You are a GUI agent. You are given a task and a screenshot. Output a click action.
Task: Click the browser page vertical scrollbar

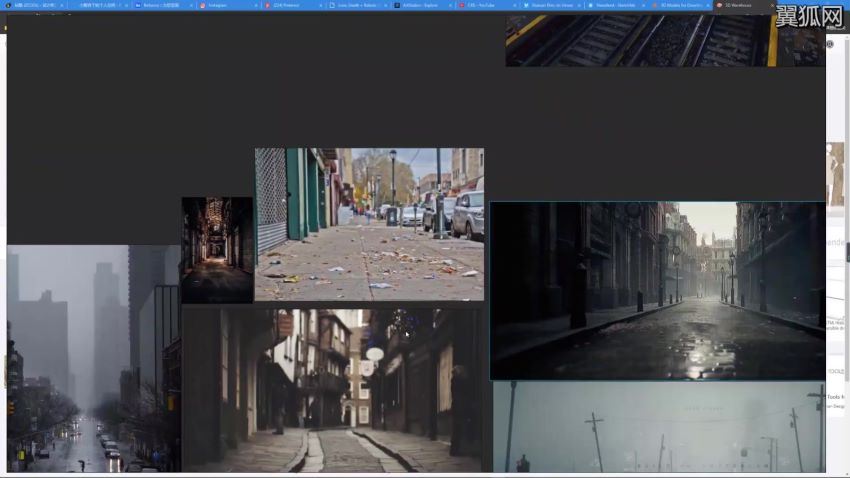[x=846, y=250]
